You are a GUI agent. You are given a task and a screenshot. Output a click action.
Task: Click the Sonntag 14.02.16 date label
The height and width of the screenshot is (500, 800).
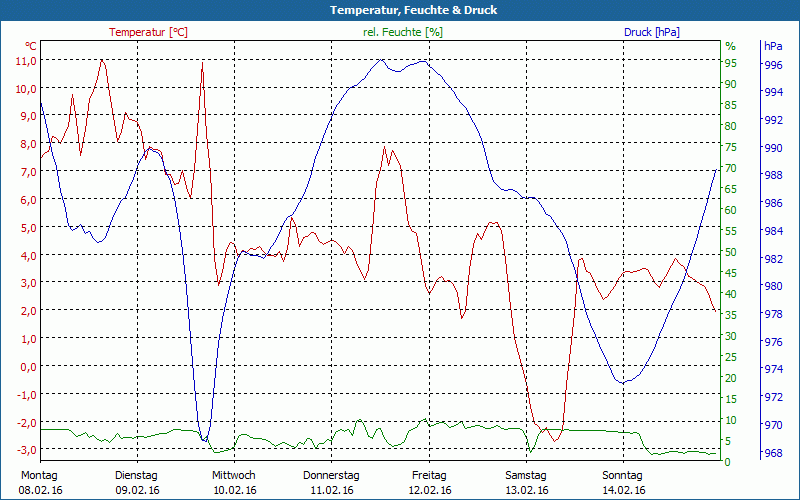tap(623, 482)
